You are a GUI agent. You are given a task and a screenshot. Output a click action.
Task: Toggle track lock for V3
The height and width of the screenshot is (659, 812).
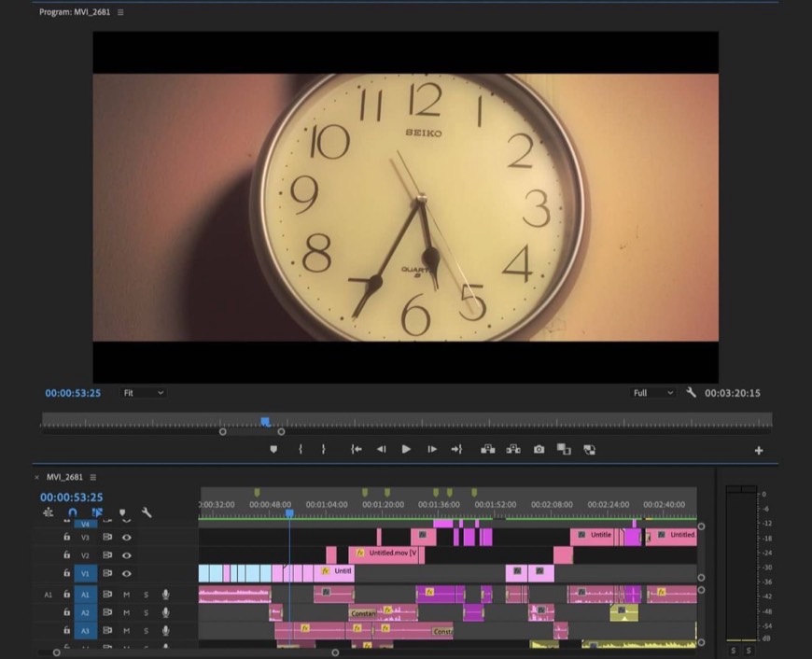coord(67,537)
